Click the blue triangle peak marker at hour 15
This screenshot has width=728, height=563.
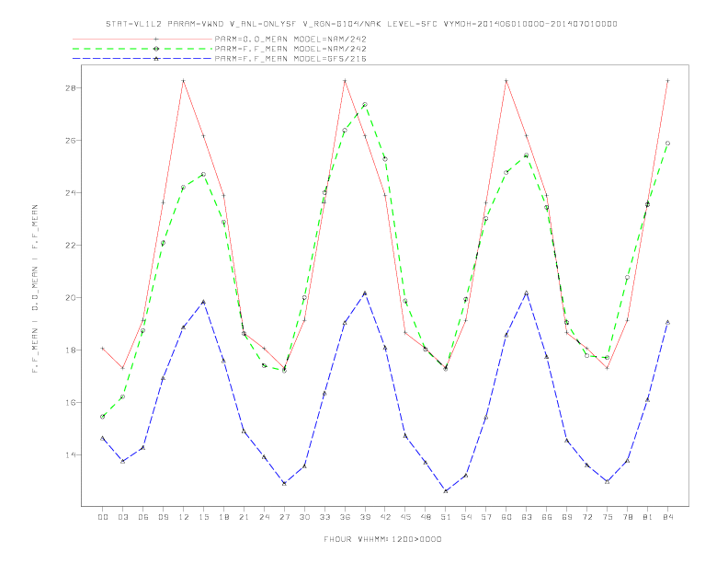[203, 302]
